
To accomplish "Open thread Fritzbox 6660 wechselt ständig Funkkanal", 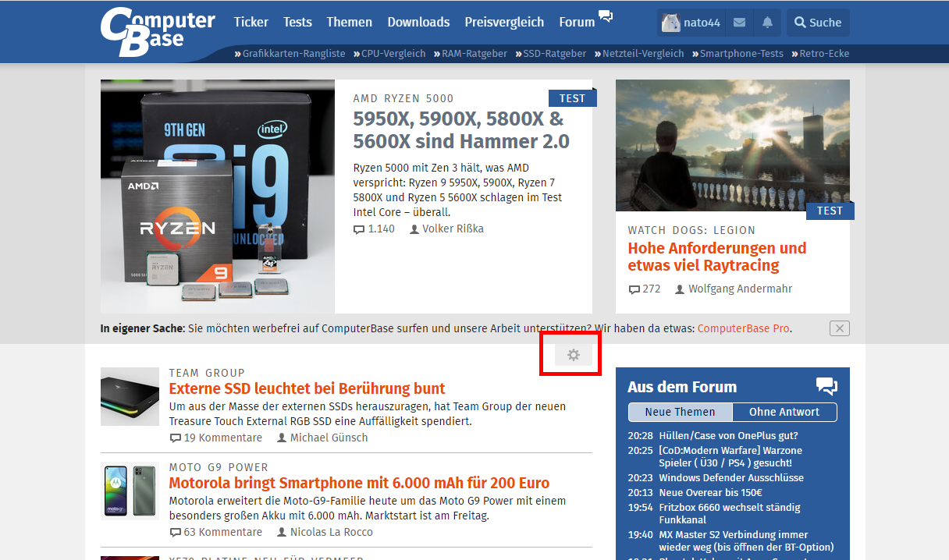I will (729, 513).
